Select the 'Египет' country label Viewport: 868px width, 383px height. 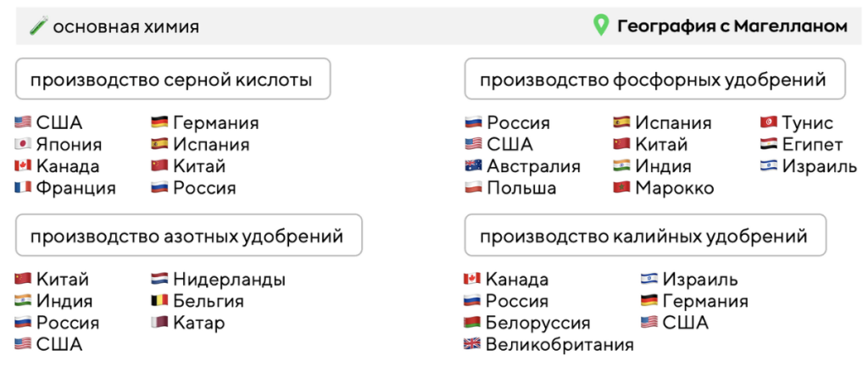812,145
